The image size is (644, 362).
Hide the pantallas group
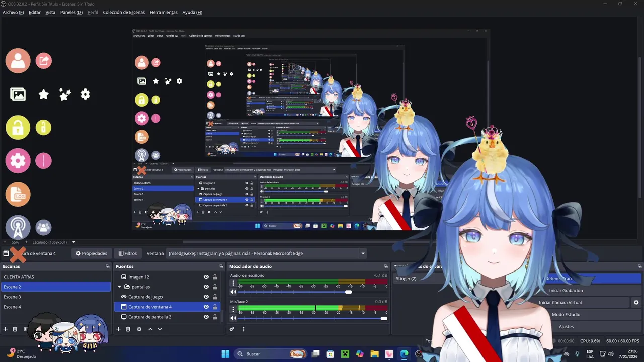coord(206,287)
